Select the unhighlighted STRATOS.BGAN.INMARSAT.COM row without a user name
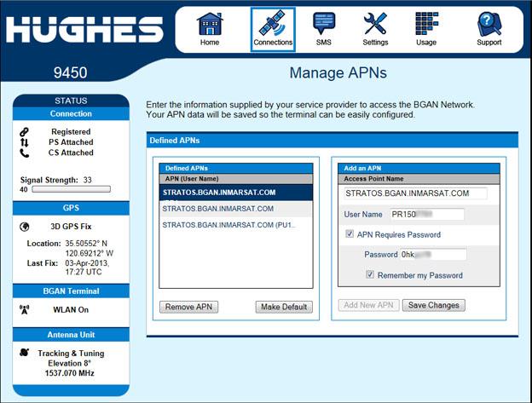 pos(236,209)
